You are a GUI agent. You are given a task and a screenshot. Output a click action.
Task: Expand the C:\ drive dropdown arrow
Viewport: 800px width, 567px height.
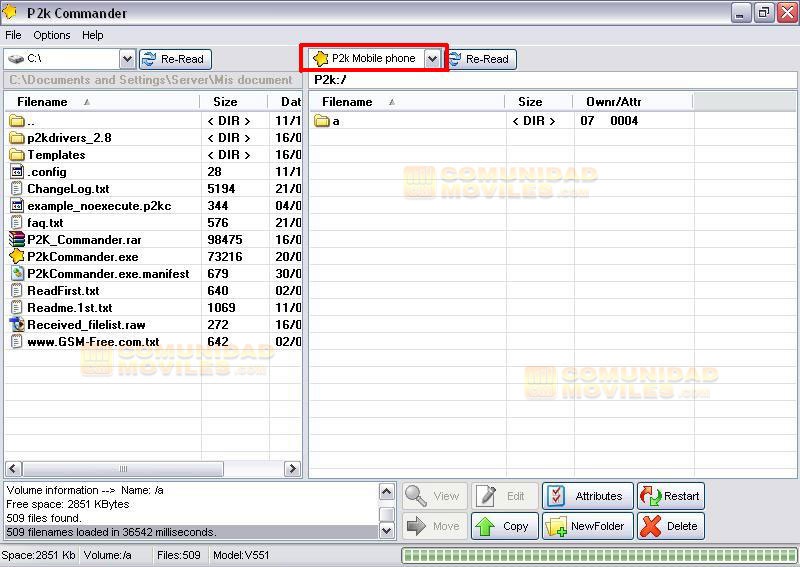(x=127, y=59)
